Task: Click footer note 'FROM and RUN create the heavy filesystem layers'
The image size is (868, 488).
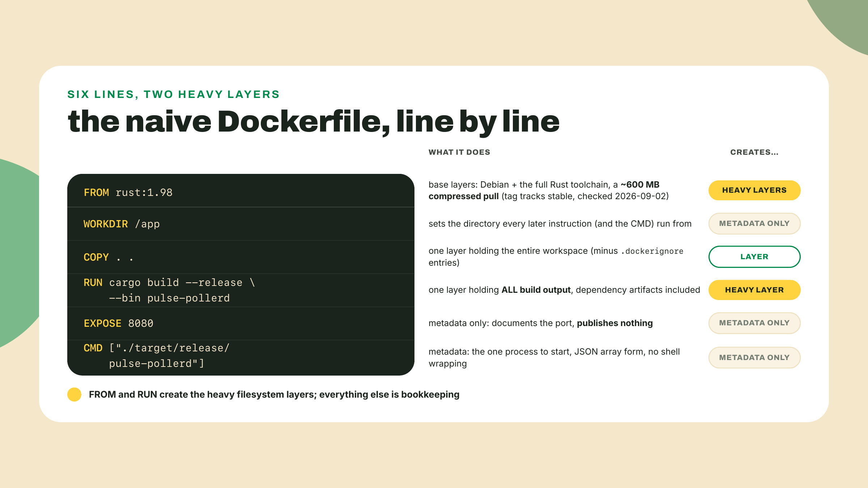Action: click(274, 394)
